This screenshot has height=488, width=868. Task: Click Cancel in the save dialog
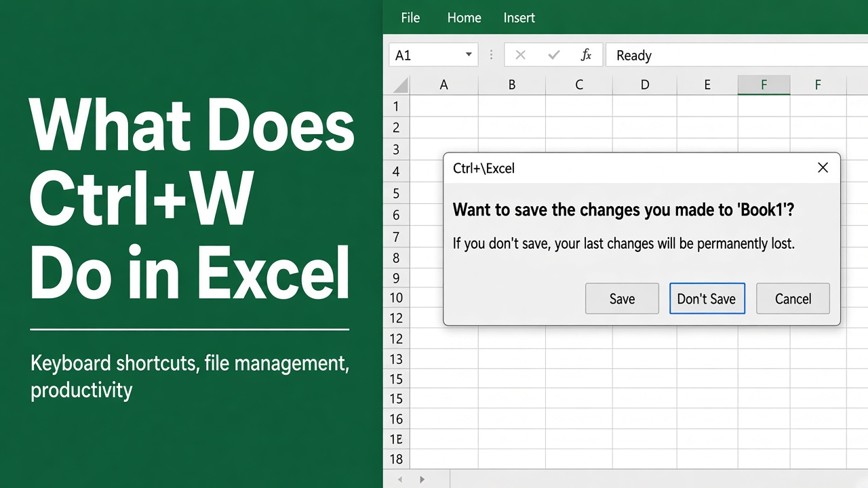793,298
